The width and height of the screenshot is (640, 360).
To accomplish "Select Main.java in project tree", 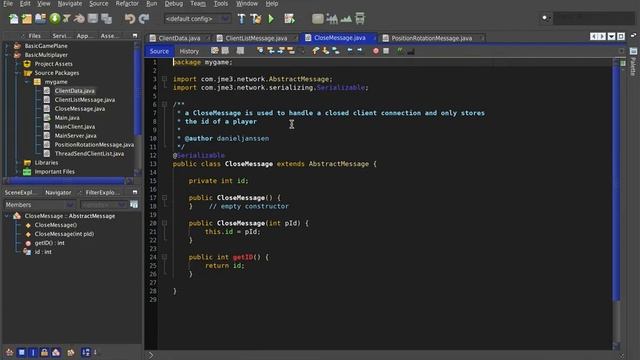I will point(67,118).
